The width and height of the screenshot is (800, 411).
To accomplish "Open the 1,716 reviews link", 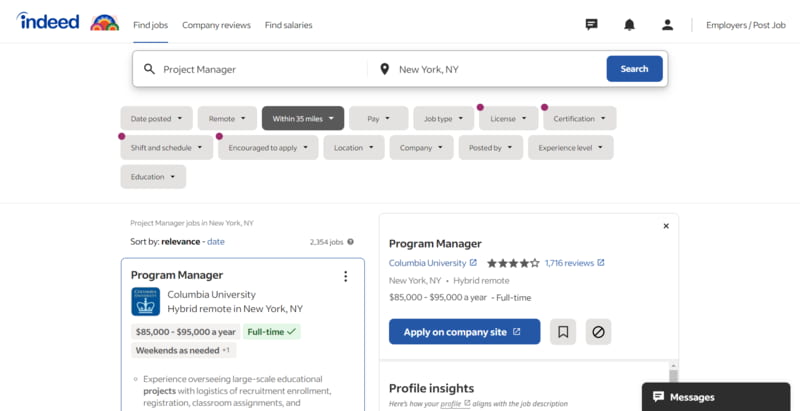I will tap(569, 263).
